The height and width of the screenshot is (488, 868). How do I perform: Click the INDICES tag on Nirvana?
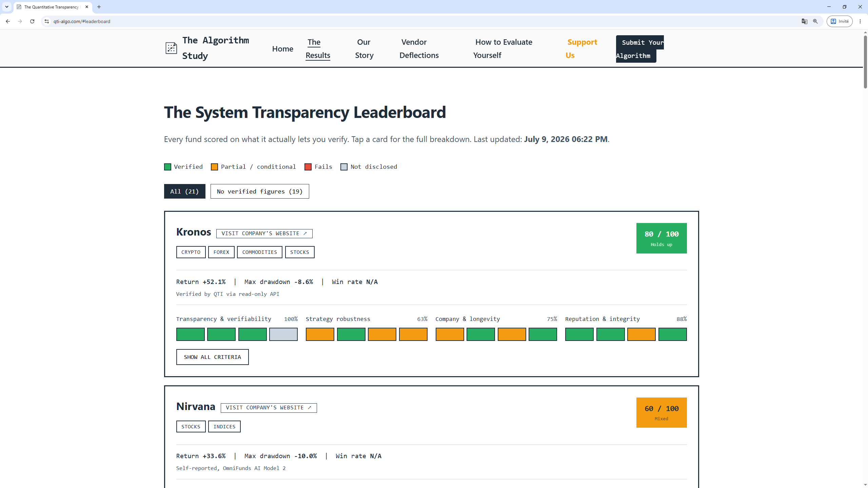pyautogui.click(x=224, y=427)
